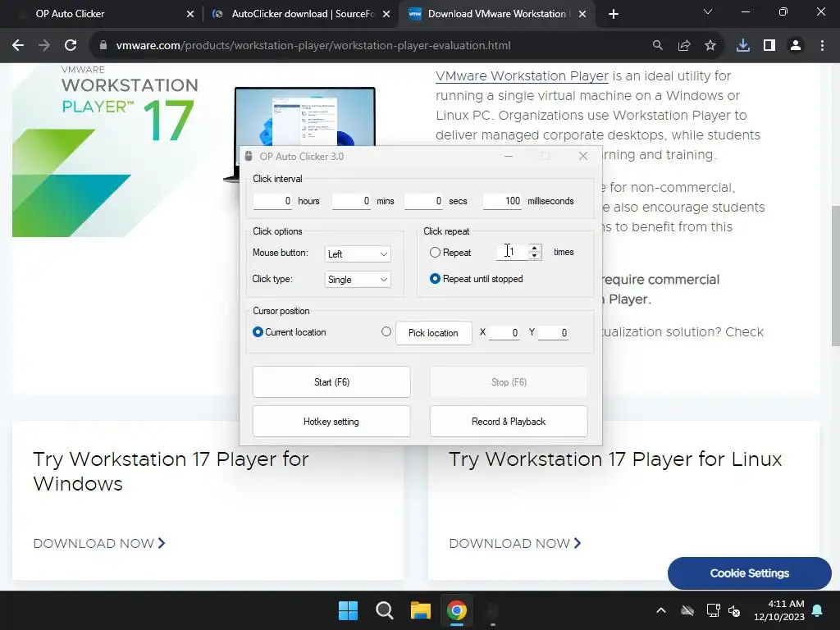Select Repeat until stopped option

pos(435,279)
